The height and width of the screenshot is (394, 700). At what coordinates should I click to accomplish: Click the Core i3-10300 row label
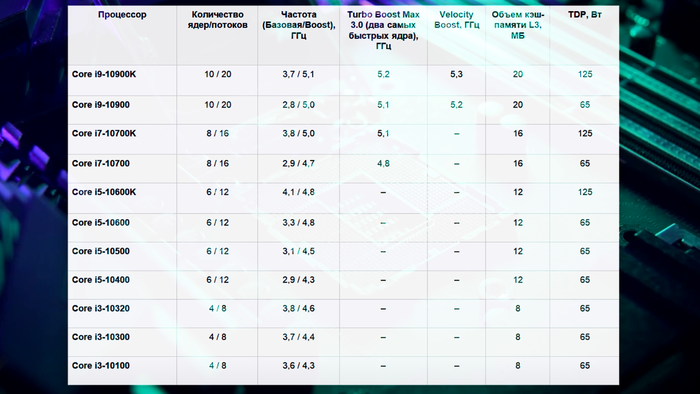[x=101, y=337]
